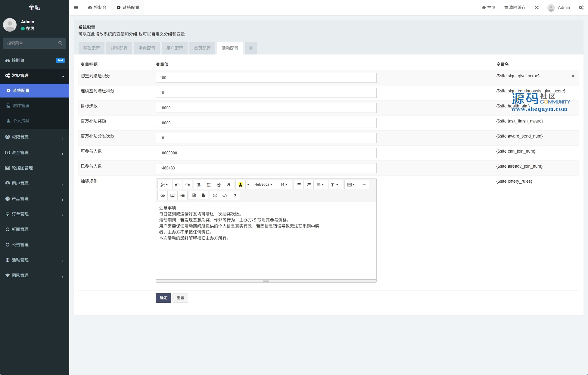This screenshot has width=588, height=375.
Task: Open the 附件管理 sidebar item
Action: [21, 106]
